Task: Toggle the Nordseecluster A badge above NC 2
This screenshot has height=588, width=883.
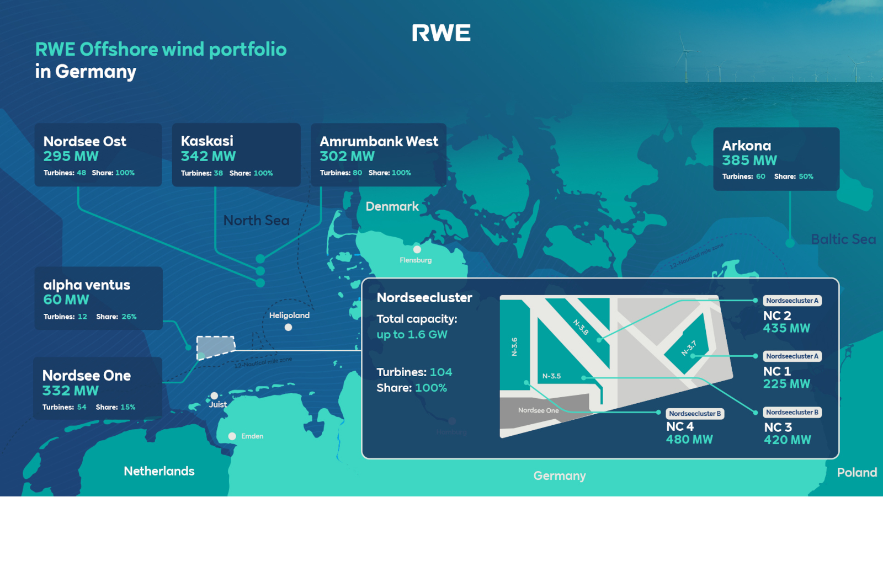Action: click(792, 301)
